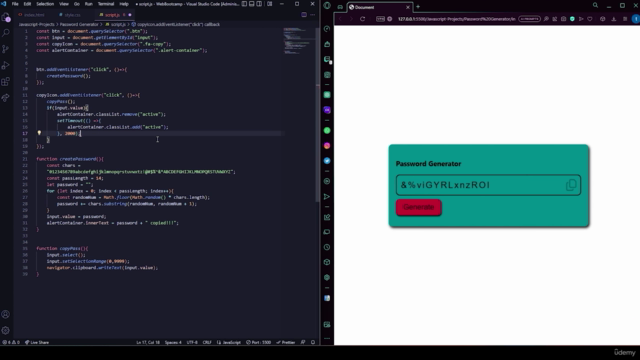Click the lightbulb code action on line 17

[39, 133]
